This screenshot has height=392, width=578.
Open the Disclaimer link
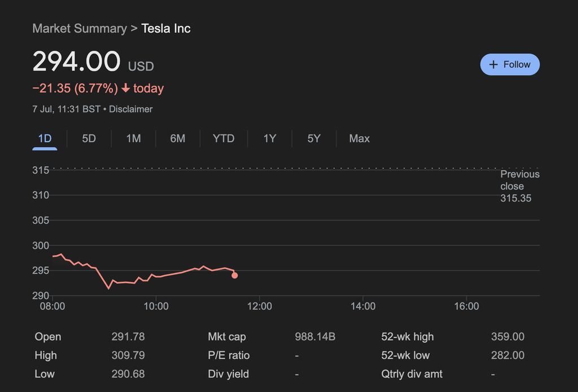pyautogui.click(x=130, y=109)
